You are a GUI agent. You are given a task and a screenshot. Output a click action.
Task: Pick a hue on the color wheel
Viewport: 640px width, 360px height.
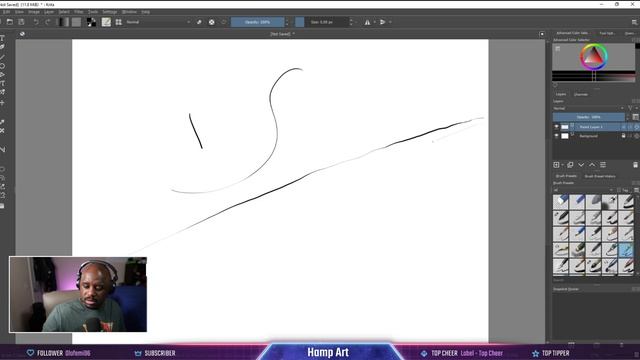pos(594,57)
